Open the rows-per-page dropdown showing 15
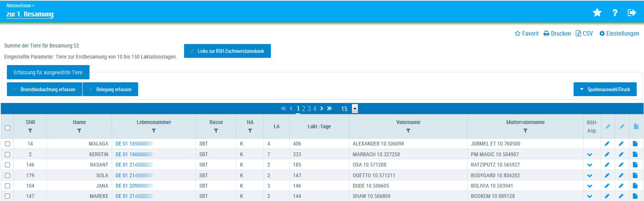This screenshot has height=201, width=644. 355,109
